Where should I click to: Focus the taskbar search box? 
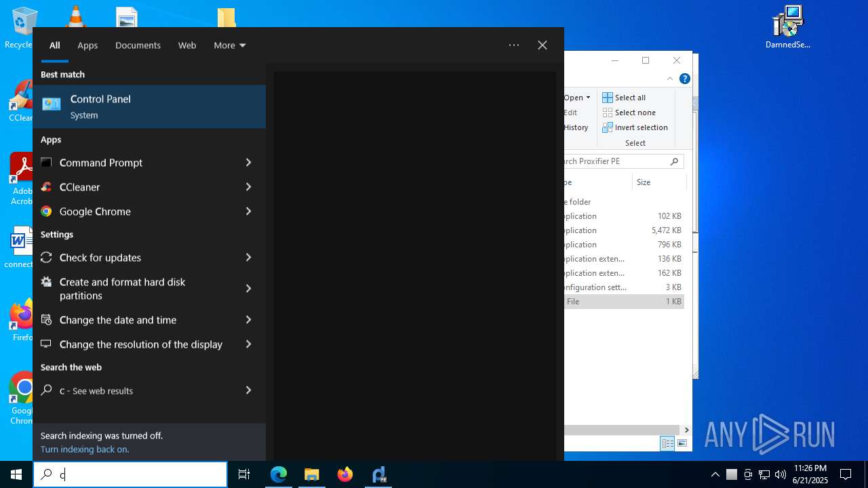tap(130, 474)
